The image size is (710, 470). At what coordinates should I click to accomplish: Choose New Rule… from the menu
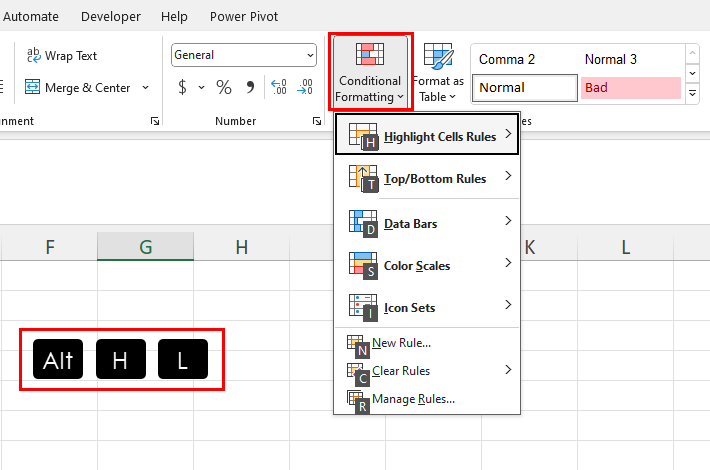point(427,343)
